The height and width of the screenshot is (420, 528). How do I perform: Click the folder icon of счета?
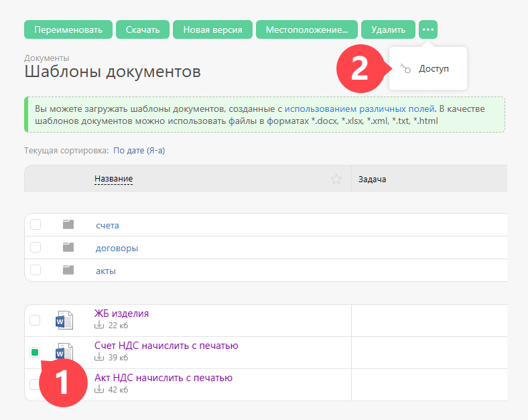(x=68, y=224)
